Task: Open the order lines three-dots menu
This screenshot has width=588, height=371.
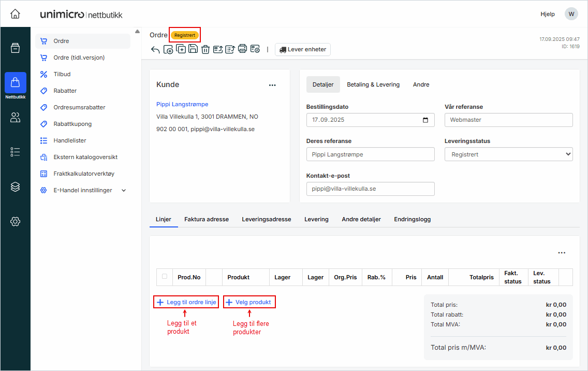Action: [562, 253]
